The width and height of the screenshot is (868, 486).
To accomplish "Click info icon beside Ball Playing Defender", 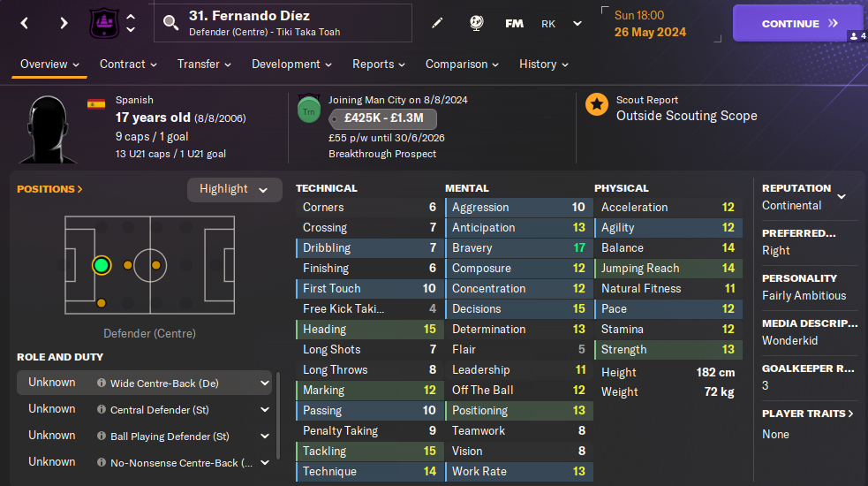I will click(102, 437).
